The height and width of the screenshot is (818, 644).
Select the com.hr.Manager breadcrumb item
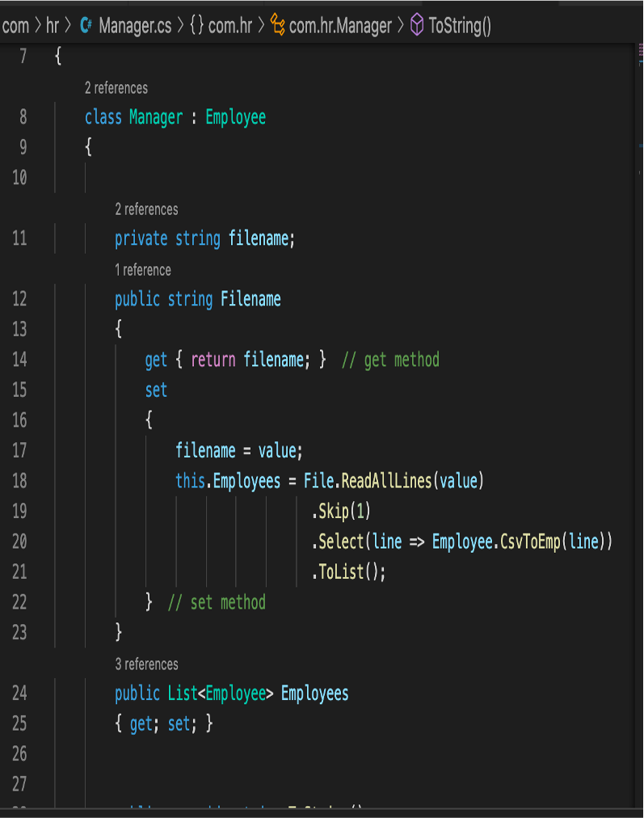coord(340,26)
